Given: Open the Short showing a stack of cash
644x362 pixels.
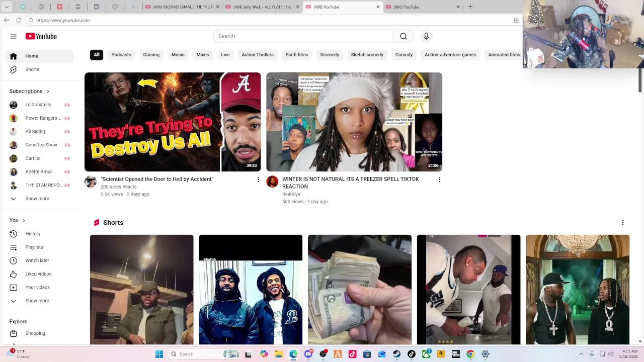Looking at the screenshot, I should [x=360, y=290].
